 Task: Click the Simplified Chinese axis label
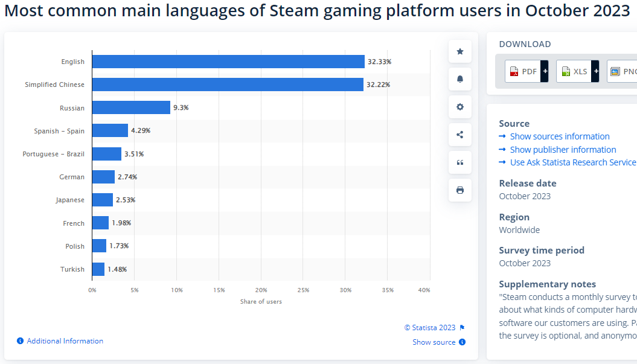click(x=54, y=85)
